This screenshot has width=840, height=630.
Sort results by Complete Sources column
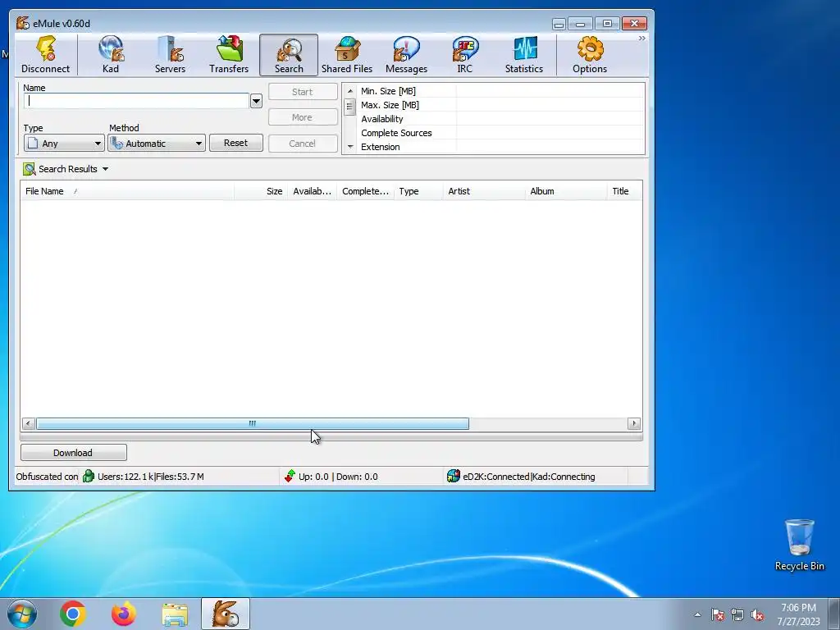point(365,191)
